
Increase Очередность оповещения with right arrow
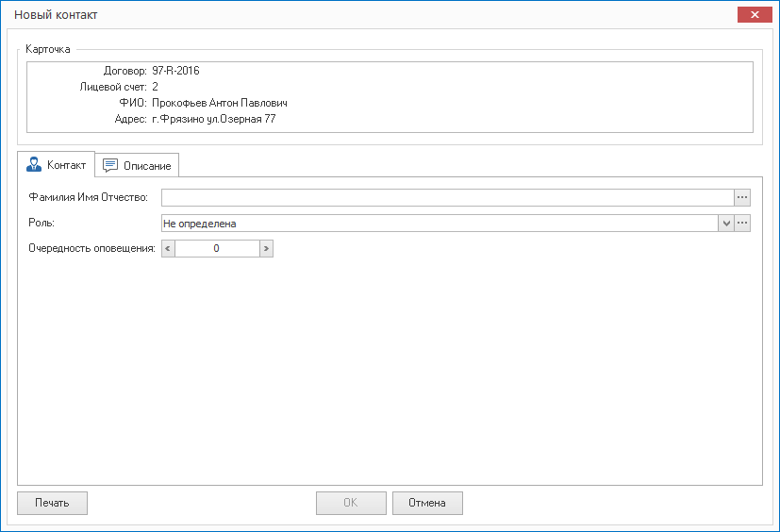click(x=267, y=248)
